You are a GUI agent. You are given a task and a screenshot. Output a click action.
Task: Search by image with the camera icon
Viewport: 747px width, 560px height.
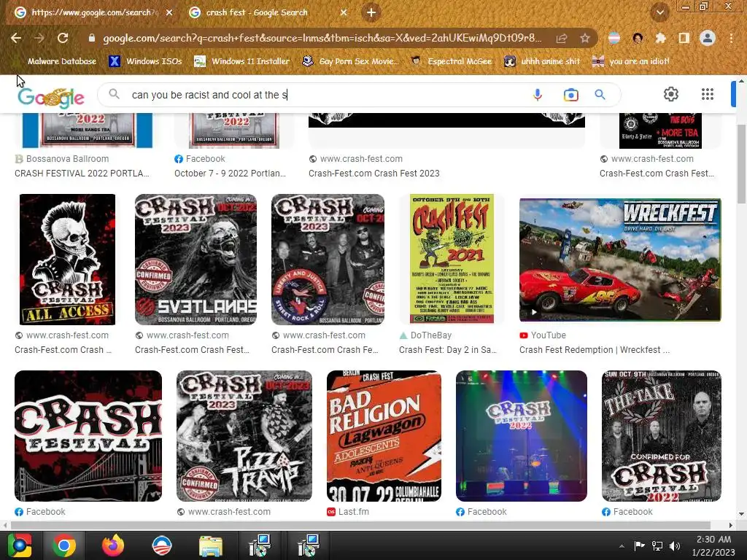coord(570,95)
